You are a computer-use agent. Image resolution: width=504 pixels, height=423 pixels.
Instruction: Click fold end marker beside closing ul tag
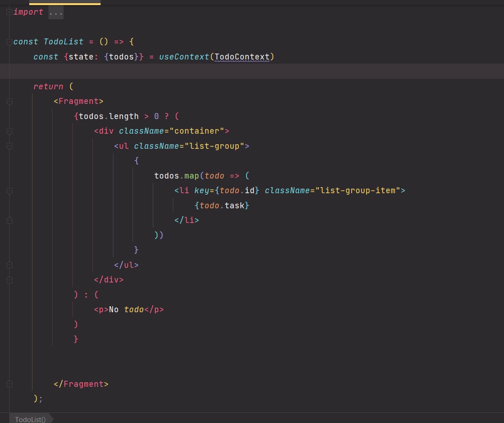click(x=9, y=265)
